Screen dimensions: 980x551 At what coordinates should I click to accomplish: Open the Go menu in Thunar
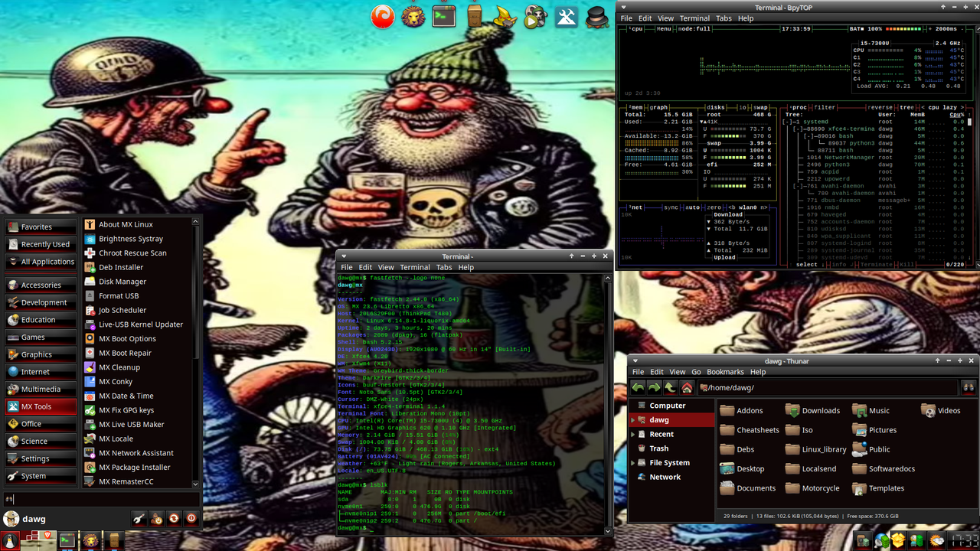coord(696,372)
